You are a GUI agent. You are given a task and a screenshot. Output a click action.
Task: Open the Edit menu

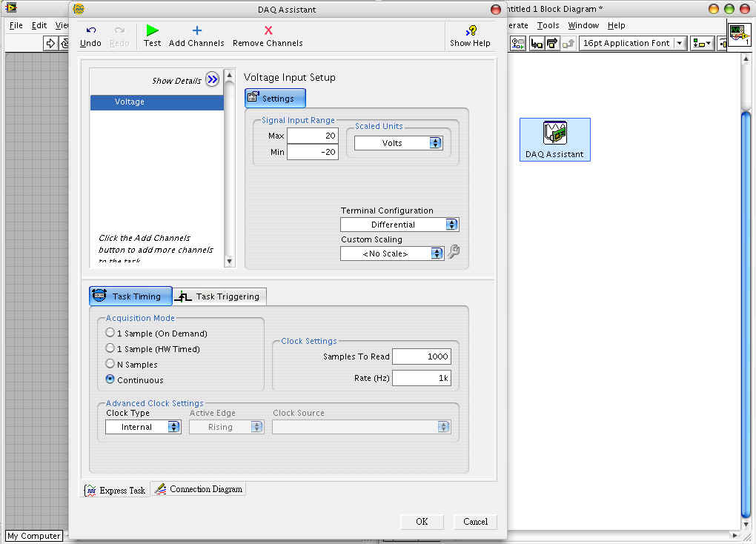click(39, 25)
